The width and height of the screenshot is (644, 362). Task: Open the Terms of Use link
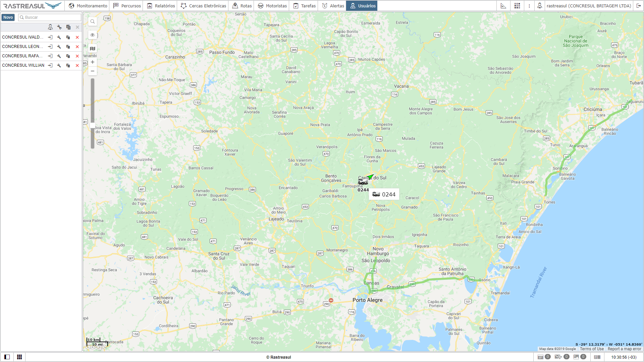592,349
